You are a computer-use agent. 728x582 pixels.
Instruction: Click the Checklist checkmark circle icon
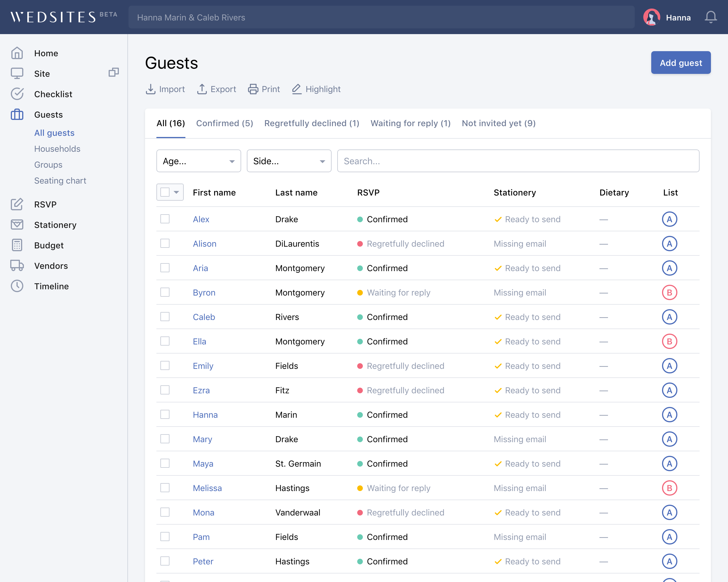(17, 94)
